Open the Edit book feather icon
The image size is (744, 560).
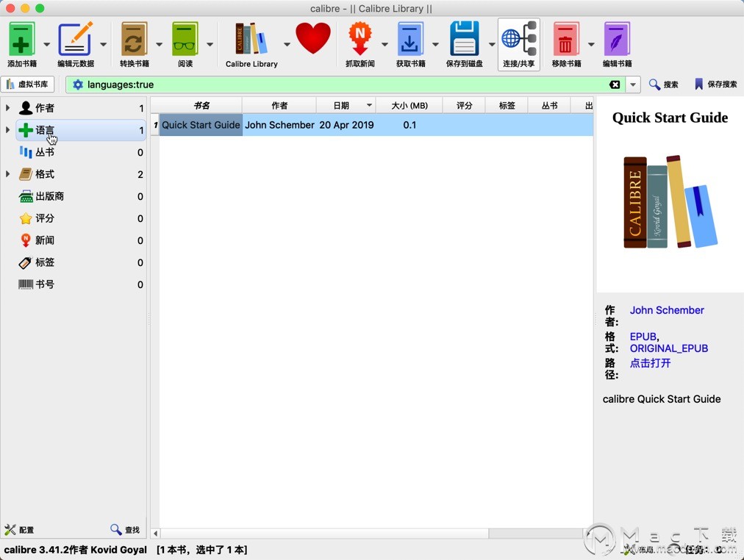coord(617,40)
